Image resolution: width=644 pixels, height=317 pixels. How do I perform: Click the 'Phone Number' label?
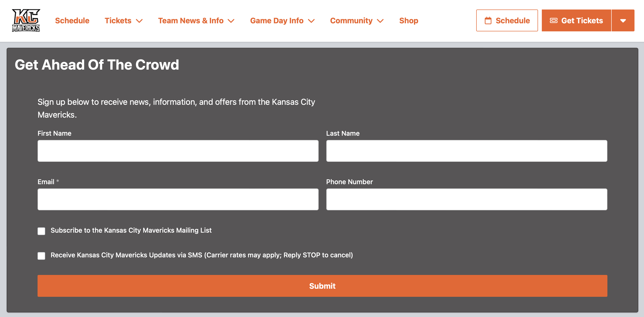click(x=349, y=182)
